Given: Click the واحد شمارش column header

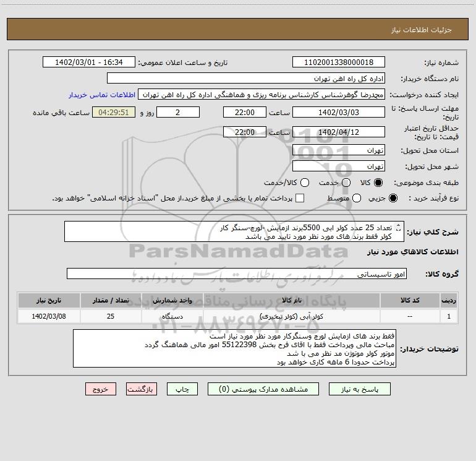Looking at the screenshot, I should click(172, 300).
